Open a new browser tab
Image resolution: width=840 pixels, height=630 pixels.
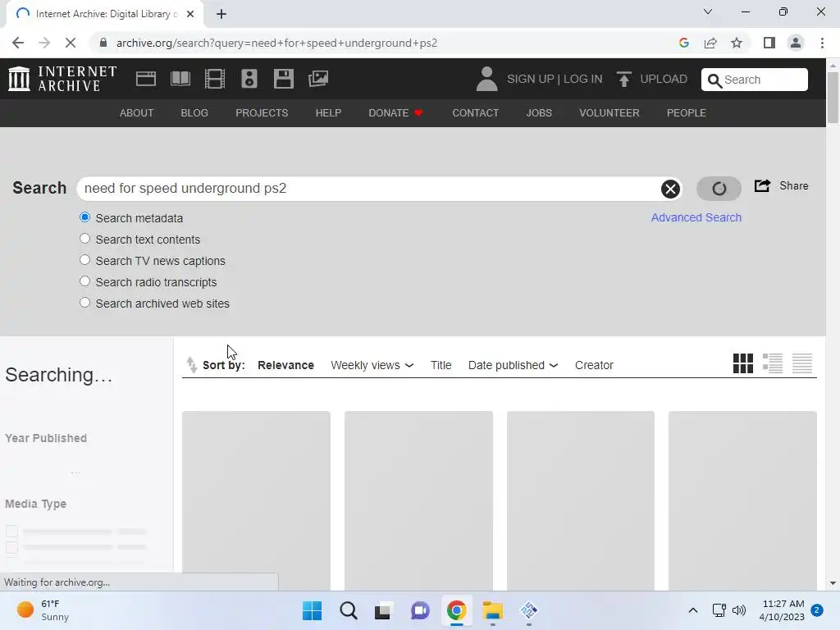coord(221,14)
